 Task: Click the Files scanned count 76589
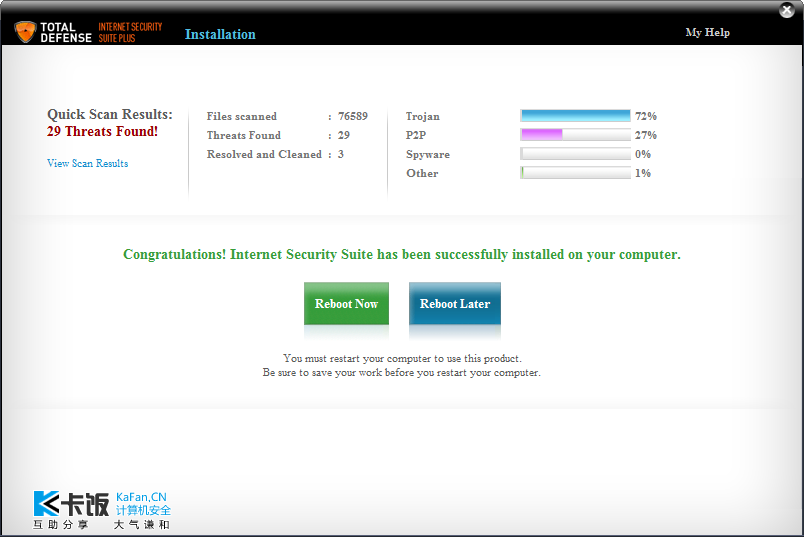353,116
